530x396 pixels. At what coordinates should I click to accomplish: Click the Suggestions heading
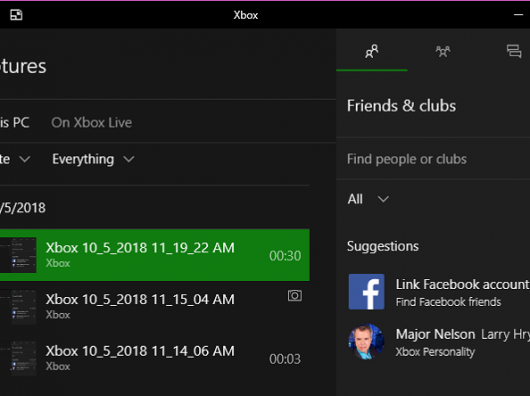pos(383,246)
